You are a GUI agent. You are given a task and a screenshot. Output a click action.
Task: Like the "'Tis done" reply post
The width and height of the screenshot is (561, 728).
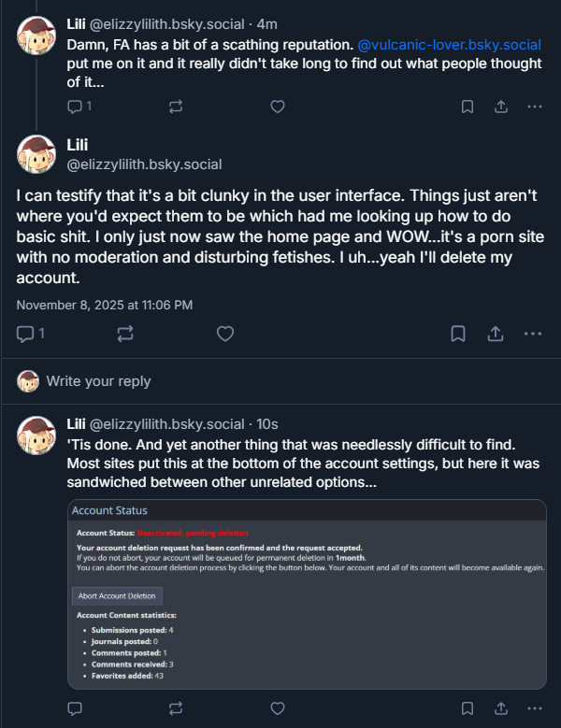[277, 709]
